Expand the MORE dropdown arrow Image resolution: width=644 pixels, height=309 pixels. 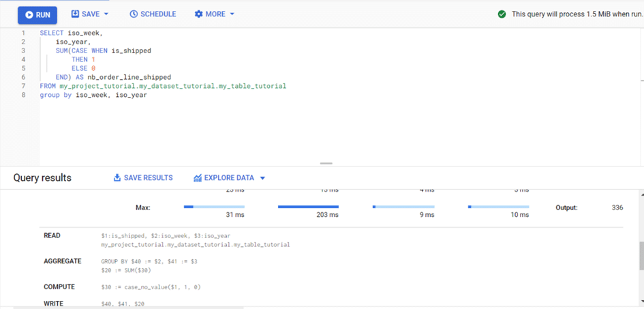point(232,14)
